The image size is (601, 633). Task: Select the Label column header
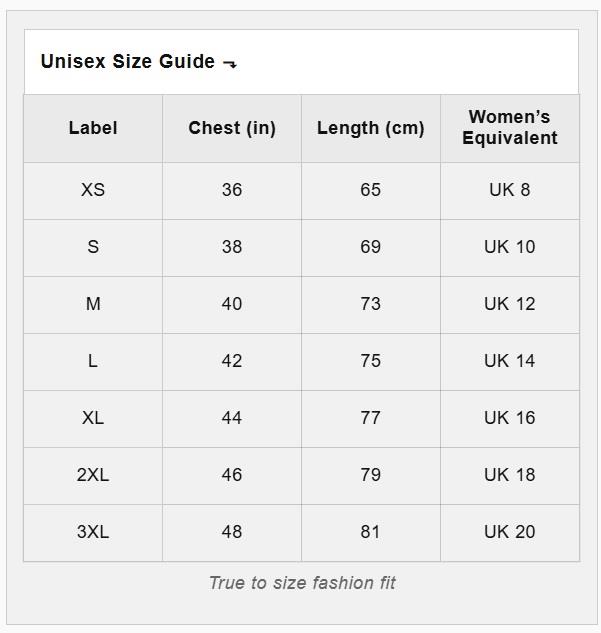93,128
